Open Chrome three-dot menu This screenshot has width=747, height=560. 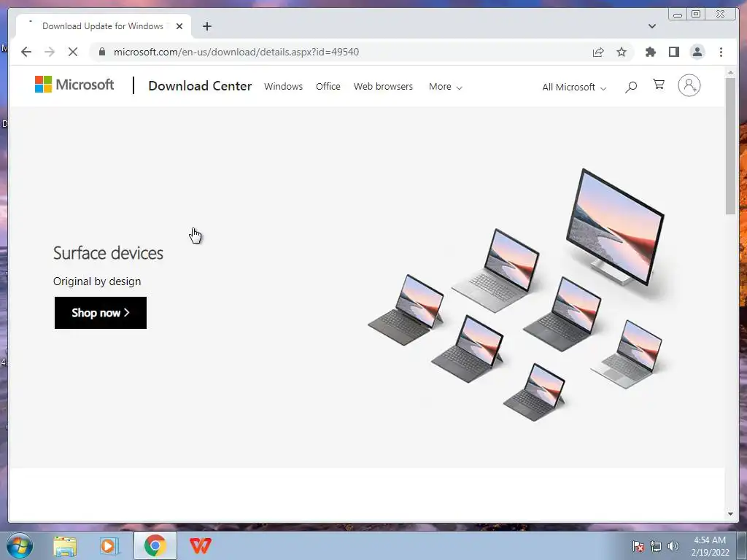[x=721, y=52]
